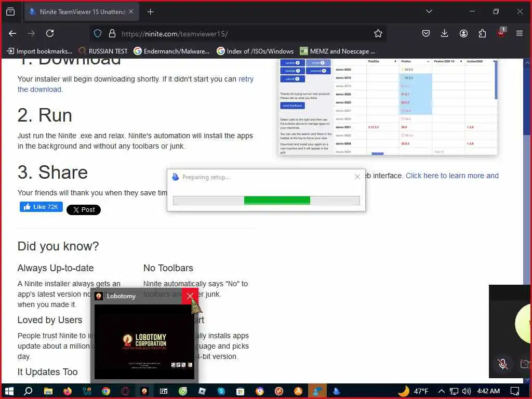The image size is (532, 399).
Task: Open the network status tray icon
Action: (x=454, y=391)
